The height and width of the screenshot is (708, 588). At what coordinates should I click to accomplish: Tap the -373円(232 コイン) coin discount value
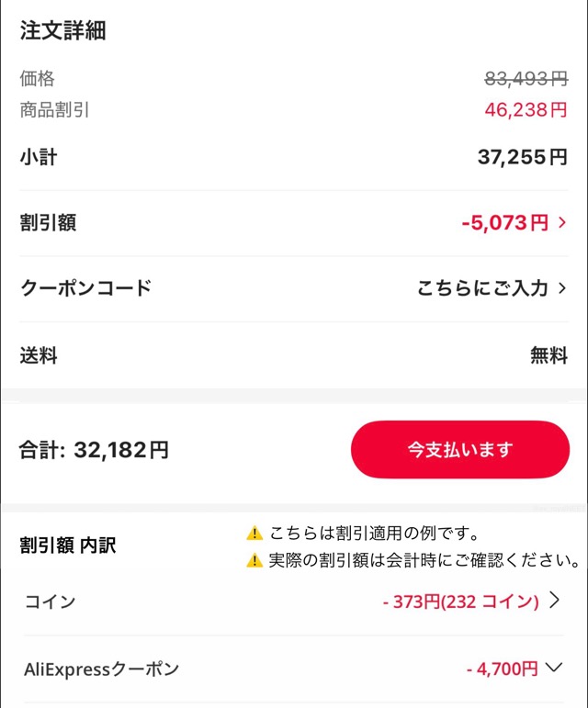point(460,602)
